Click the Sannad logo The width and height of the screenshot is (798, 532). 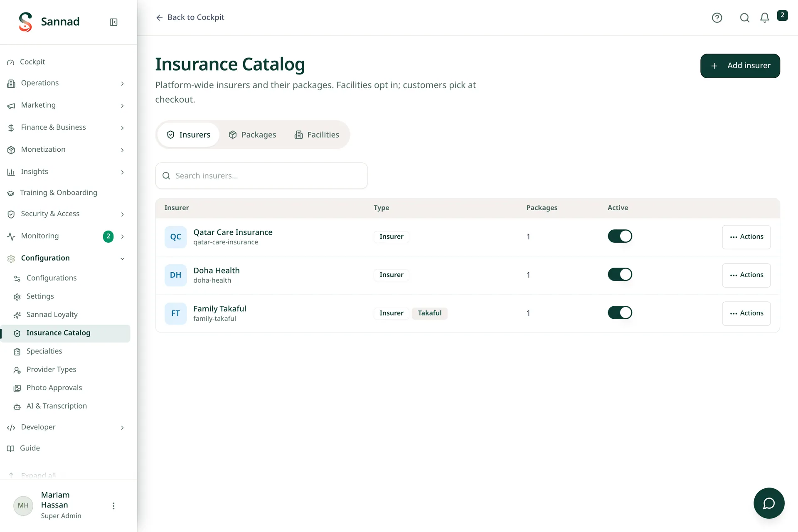coord(25,22)
